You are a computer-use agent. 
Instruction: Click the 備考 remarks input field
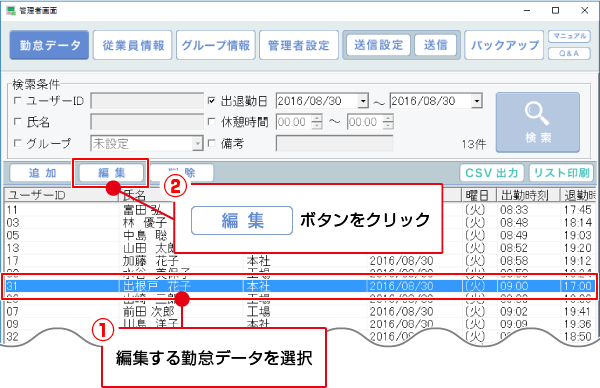(334, 143)
